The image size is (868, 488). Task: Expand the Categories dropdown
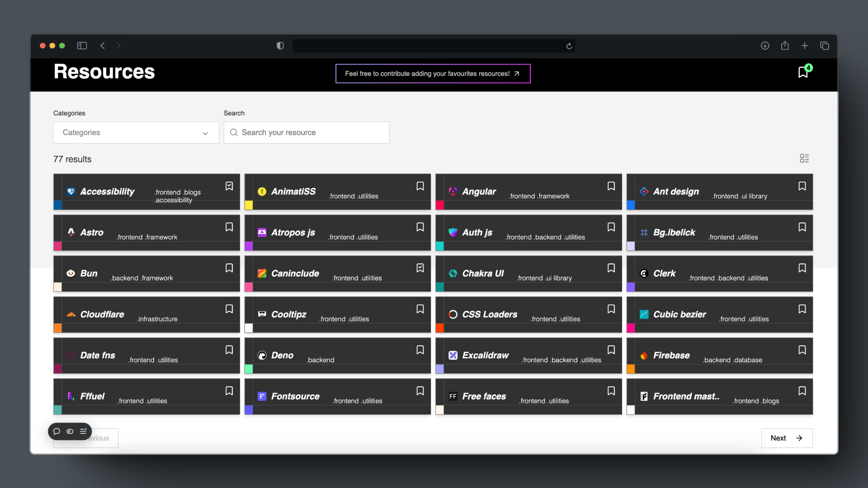pyautogui.click(x=136, y=132)
